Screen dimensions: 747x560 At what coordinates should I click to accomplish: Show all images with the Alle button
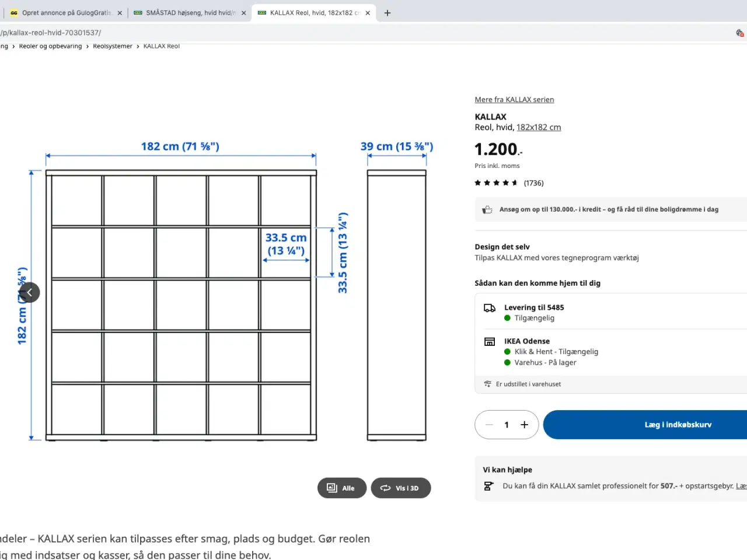pyautogui.click(x=341, y=488)
